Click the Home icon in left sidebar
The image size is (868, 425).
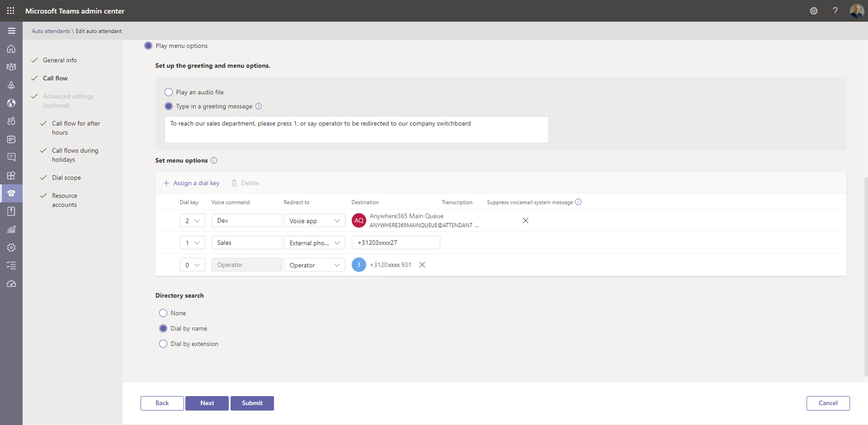[x=11, y=49]
